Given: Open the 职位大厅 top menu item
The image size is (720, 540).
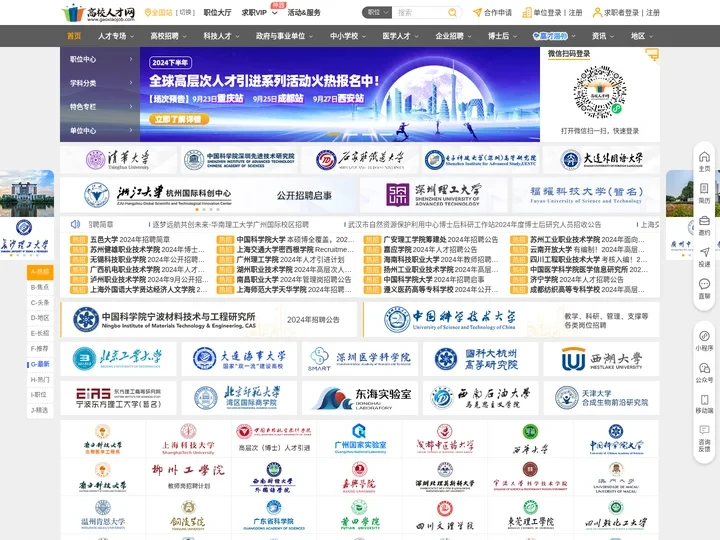Looking at the screenshot, I should pos(217,12).
